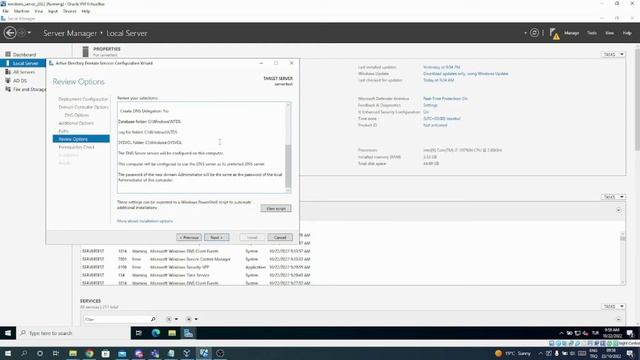
Task: Click the Server Manager refresh icon
Action: coord(534,33)
